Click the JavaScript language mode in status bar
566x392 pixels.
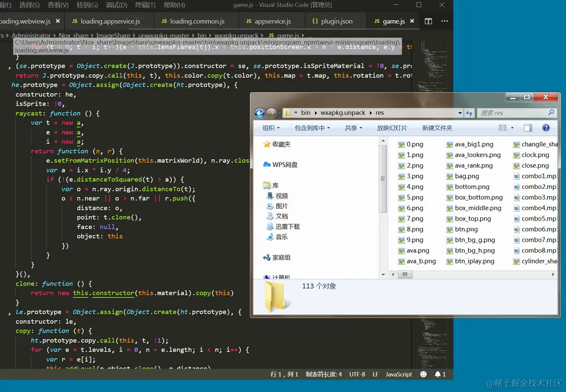(399, 374)
